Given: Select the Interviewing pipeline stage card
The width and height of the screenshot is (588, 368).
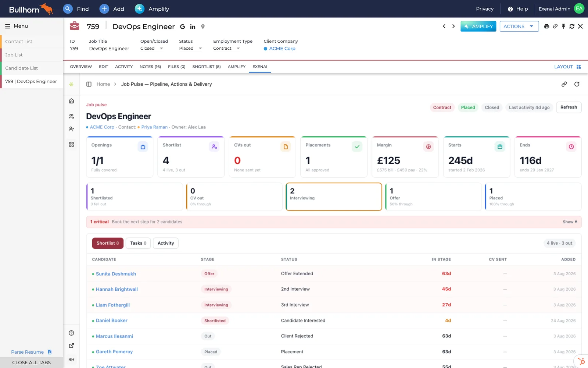Looking at the screenshot, I should 334,197.
